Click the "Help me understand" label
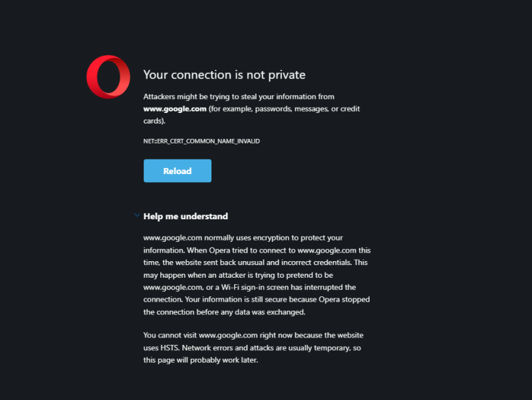 click(x=186, y=216)
